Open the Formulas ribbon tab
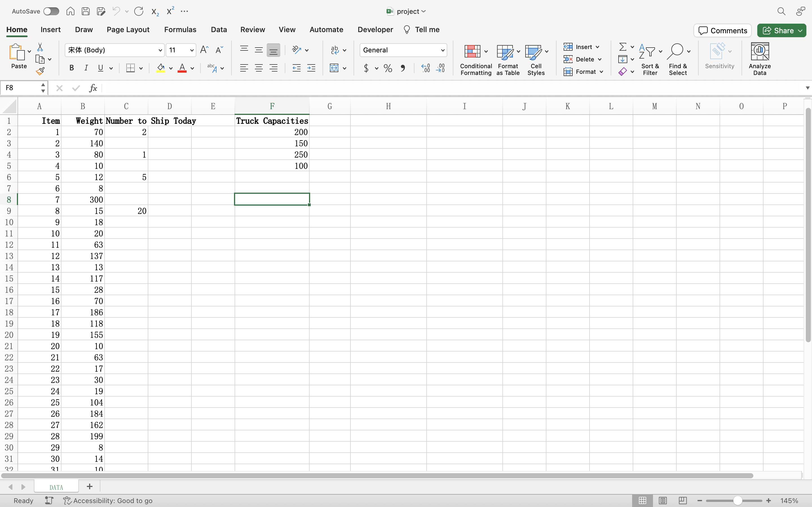This screenshot has height=507, width=812. coord(180,30)
